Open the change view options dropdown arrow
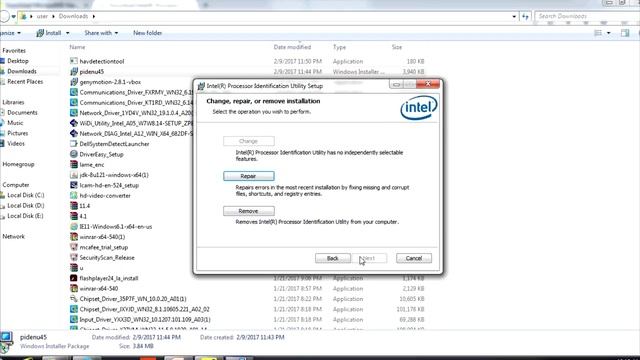This screenshot has width=640, height=360. (609, 33)
